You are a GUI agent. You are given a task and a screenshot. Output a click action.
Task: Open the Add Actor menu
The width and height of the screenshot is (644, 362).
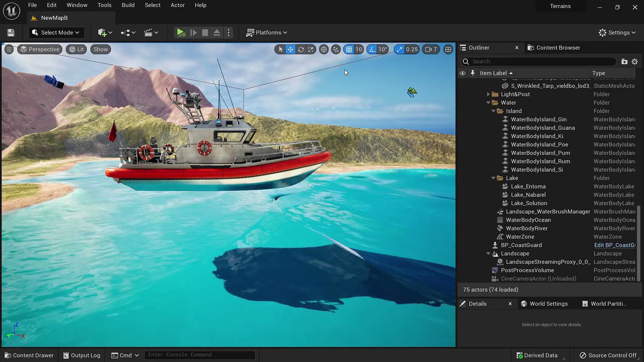(103, 32)
